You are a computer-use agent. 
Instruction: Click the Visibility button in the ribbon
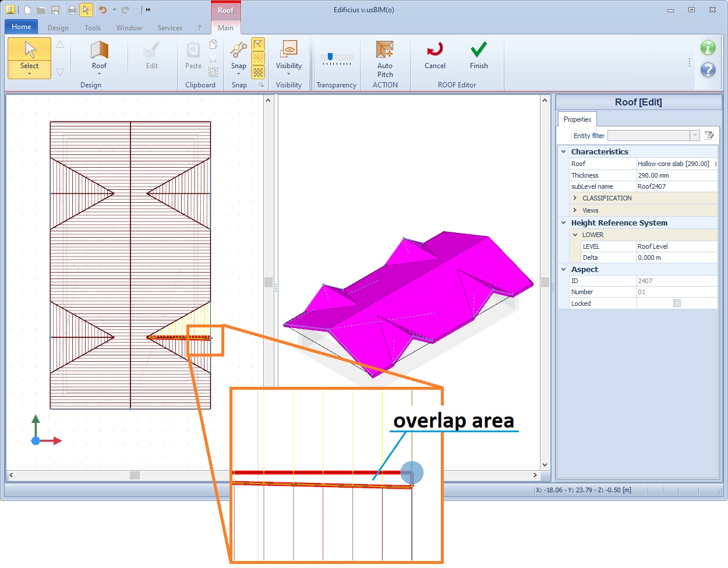(x=288, y=57)
